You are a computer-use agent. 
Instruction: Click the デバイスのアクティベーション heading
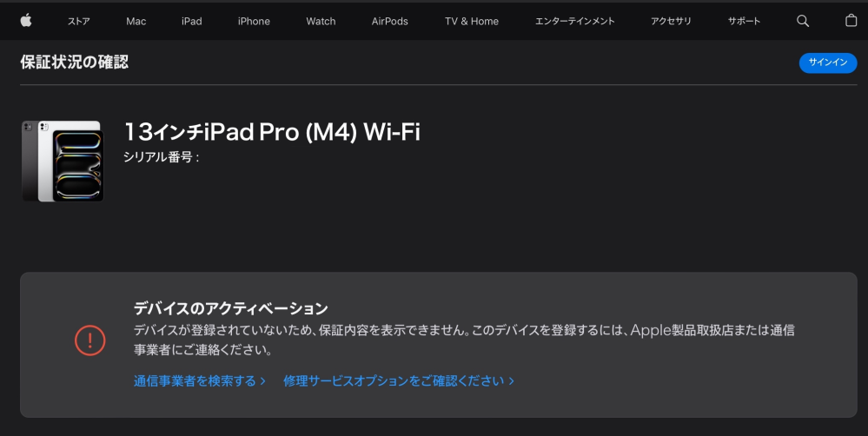[231, 308]
